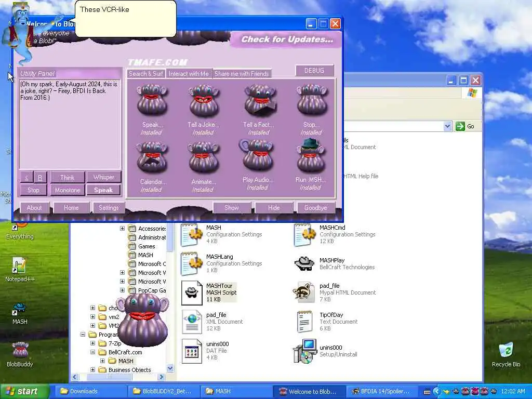Click the Recycle Bin desktop icon
Image resolution: width=532 pixels, height=399 pixels.
506,354
